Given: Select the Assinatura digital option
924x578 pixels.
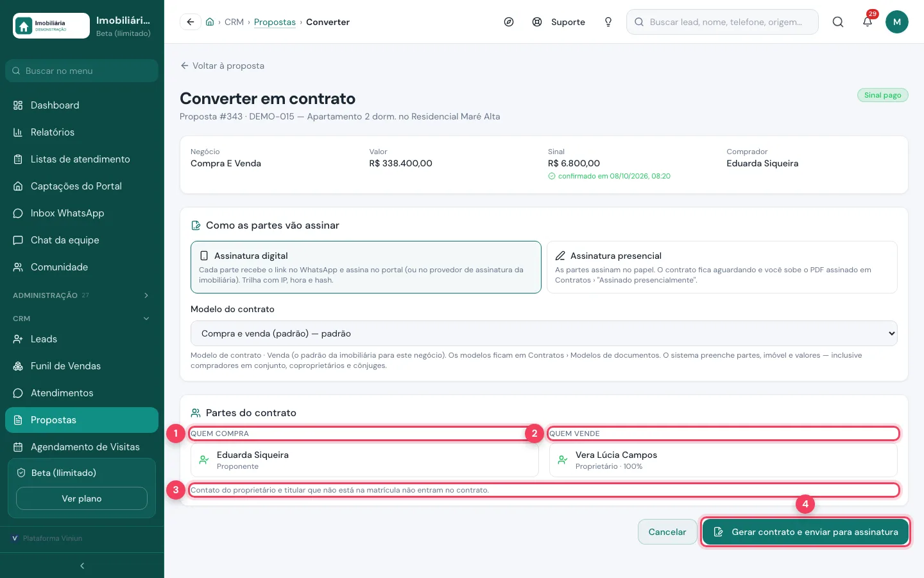Looking at the screenshot, I should [366, 267].
